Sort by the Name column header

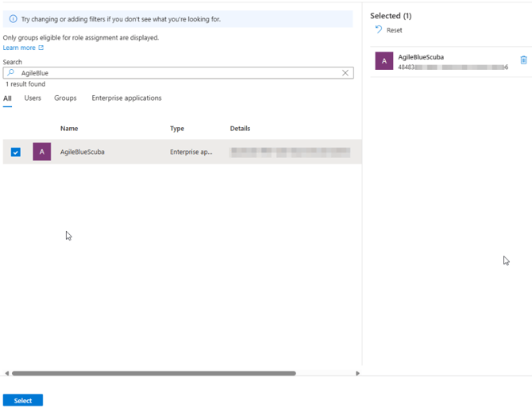click(x=69, y=129)
